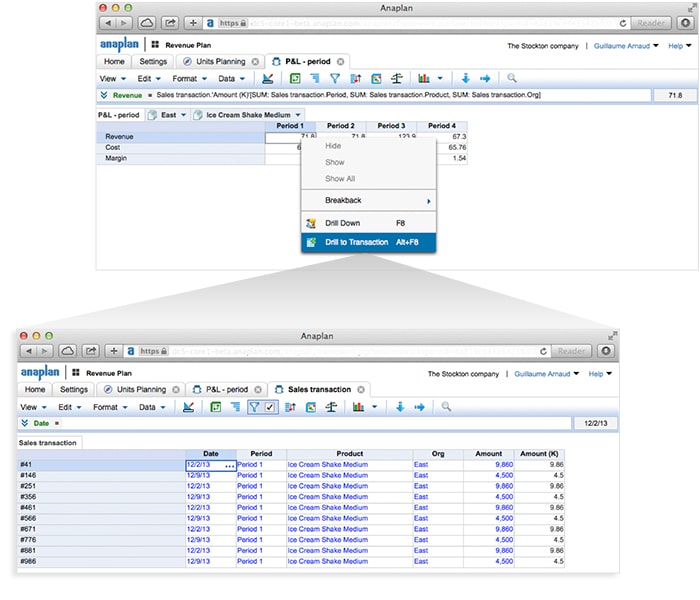Viewport: 700px width, 600px height.
Task: Switch to Units Planning tab in top window
Action: [x=220, y=62]
